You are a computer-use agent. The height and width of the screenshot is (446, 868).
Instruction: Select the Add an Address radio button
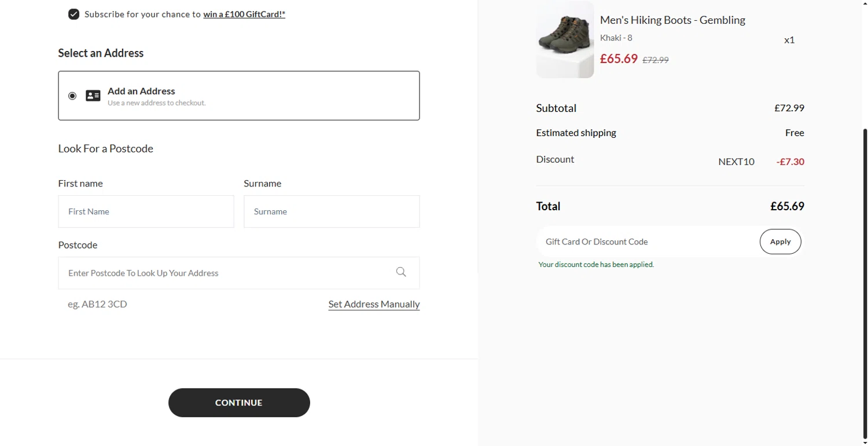[72, 96]
